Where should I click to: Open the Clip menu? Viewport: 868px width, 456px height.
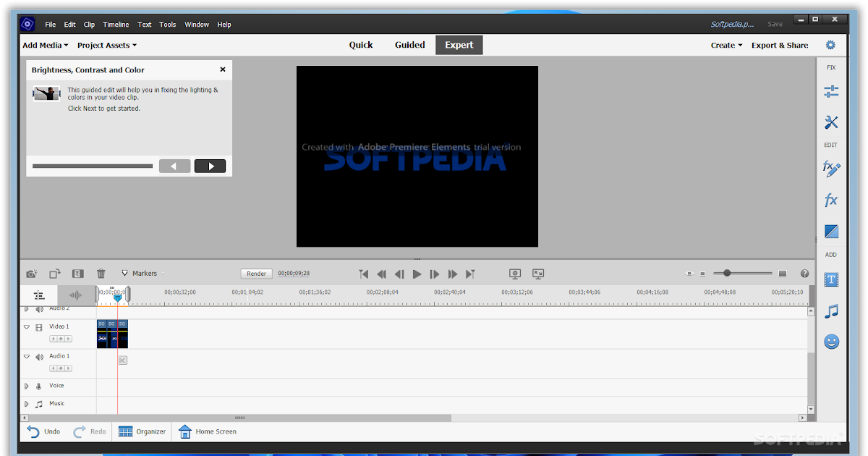(x=89, y=25)
